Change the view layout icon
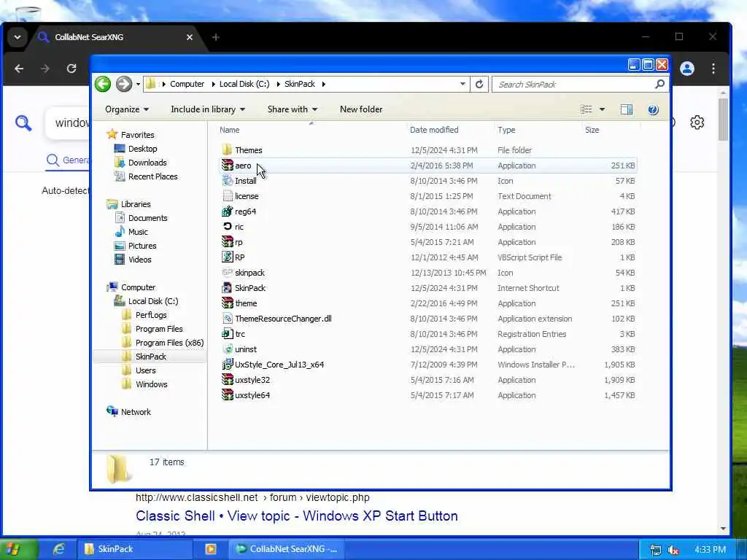 (586, 109)
